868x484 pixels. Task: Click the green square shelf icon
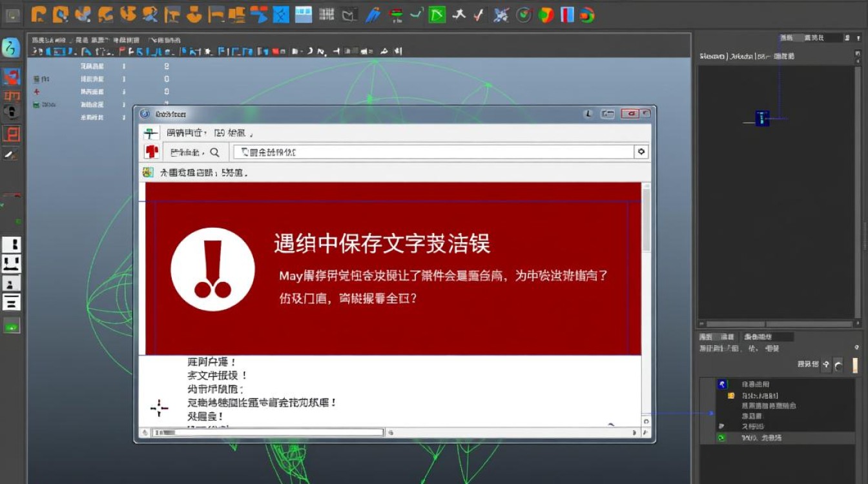click(x=437, y=14)
